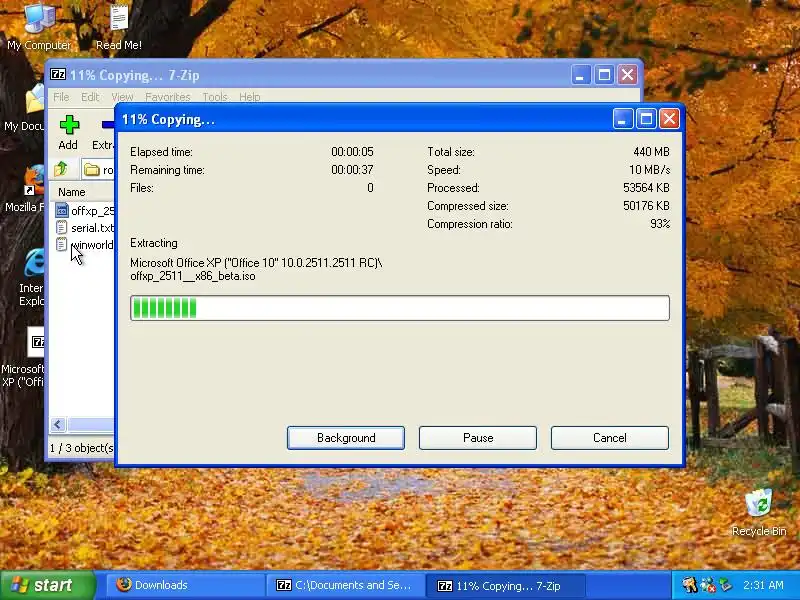Open File menu in 7-Zip window

point(61,97)
